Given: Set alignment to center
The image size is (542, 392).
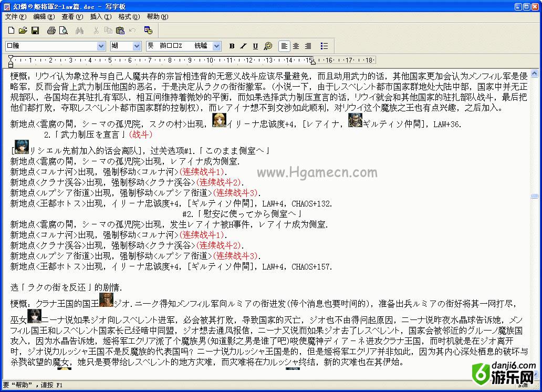Looking at the screenshot, I should tap(296, 46).
